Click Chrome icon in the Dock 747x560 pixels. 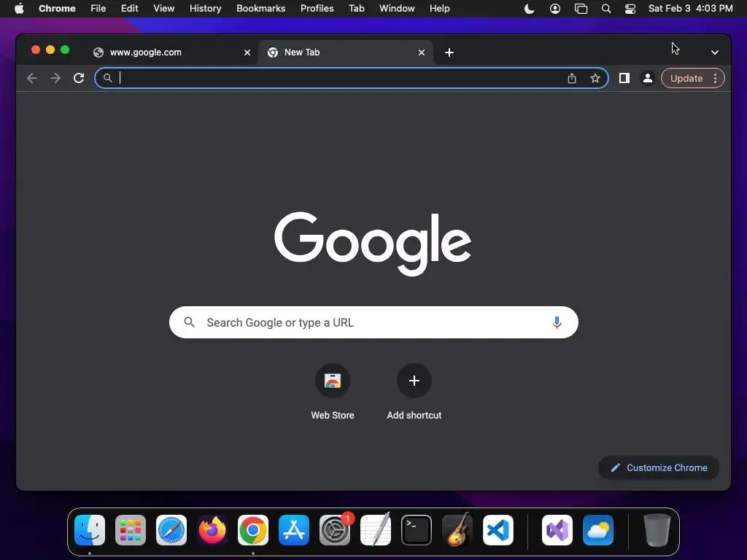coord(253,530)
